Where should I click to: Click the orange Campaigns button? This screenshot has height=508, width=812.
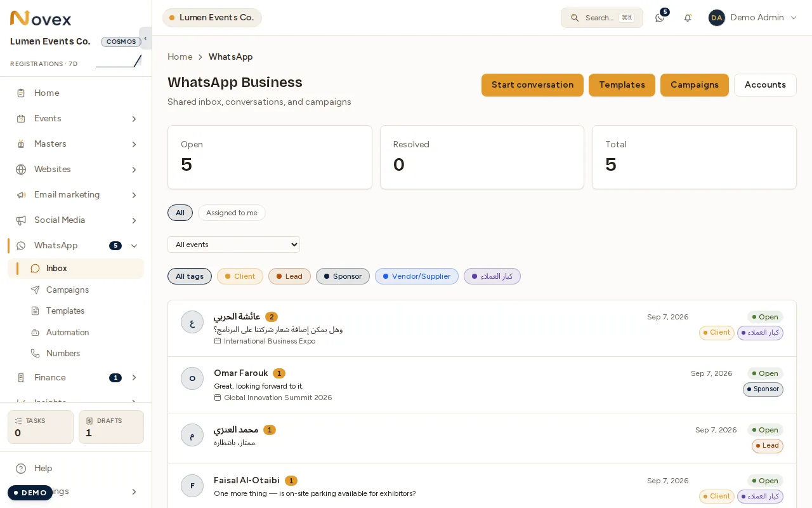coord(695,85)
